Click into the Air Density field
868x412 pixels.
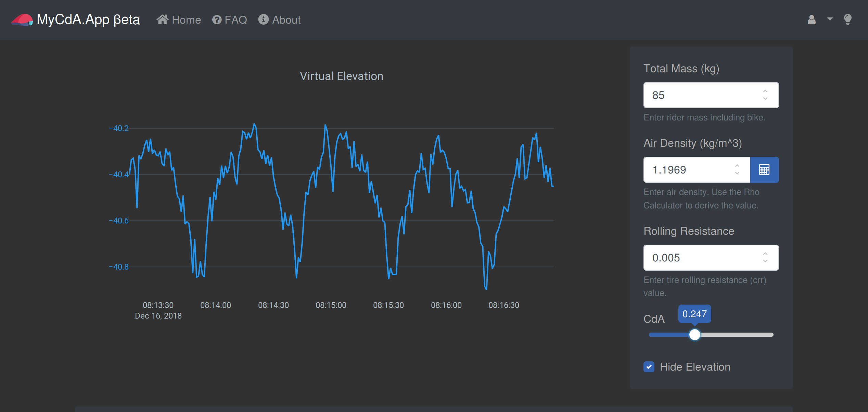coord(697,170)
